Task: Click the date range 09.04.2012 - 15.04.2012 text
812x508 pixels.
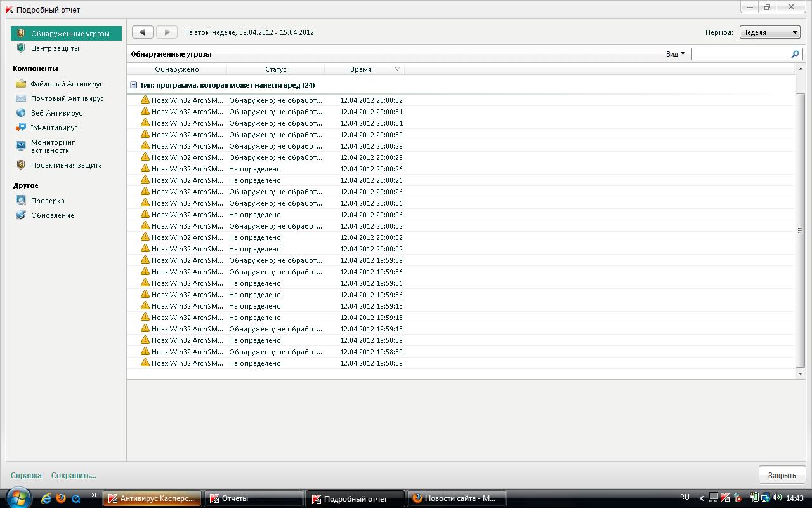Action: (x=277, y=32)
